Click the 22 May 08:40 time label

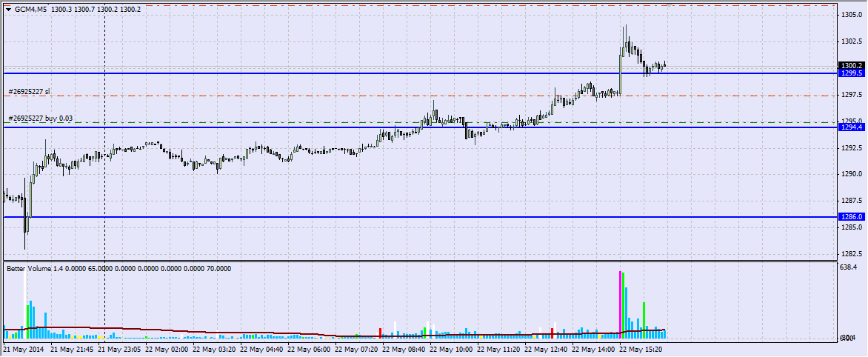click(404, 350)
